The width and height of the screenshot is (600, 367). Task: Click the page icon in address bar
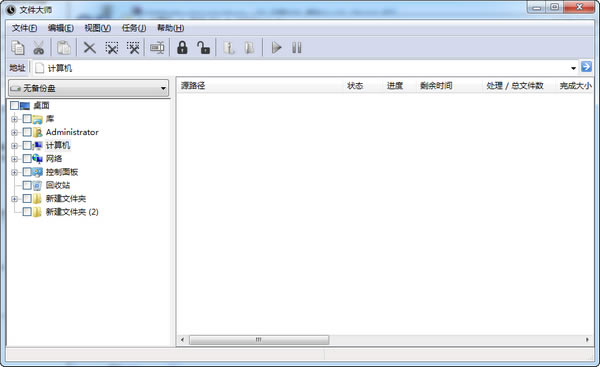[39, 68]
